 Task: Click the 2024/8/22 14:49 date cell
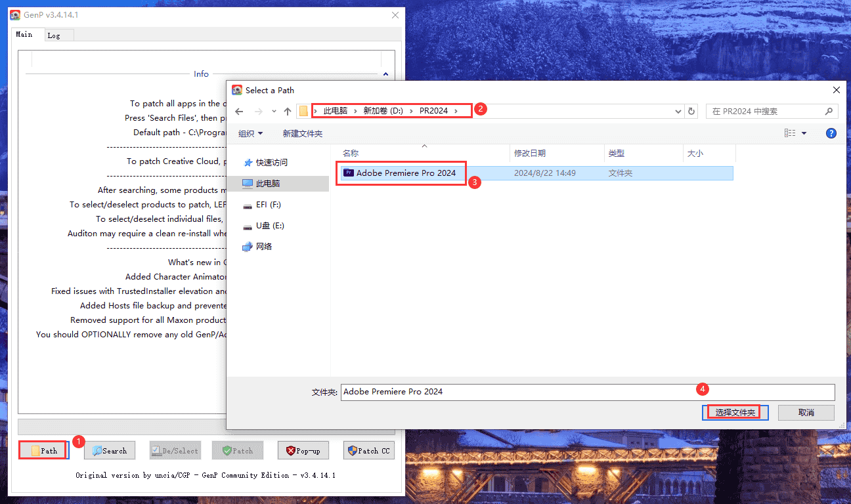(544, 173)
